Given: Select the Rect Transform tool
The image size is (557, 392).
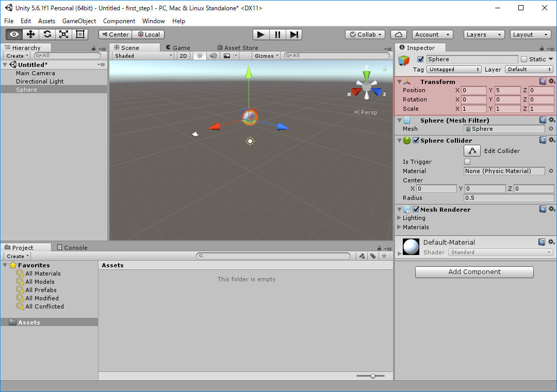Looking at the screenshot, I should click(80, 35).
